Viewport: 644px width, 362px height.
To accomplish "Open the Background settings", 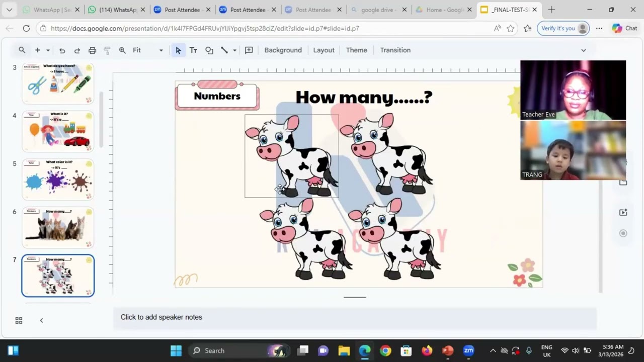I will click(283, 50).
